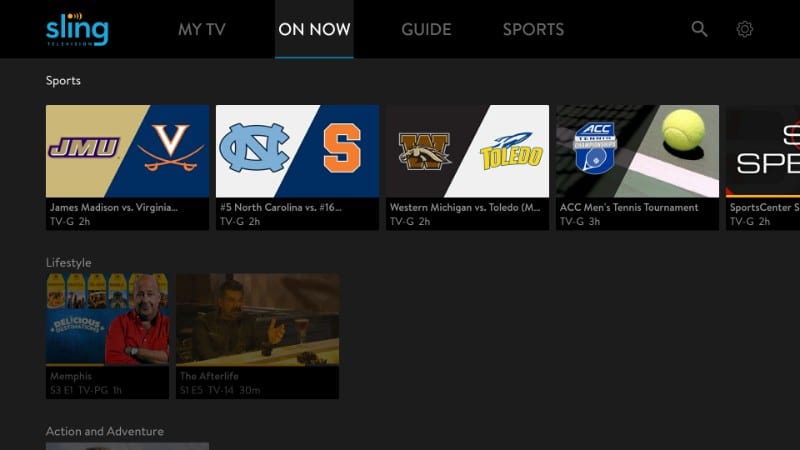Click the 'SportsCenter S' title text
This screenshot has height=450, width=800.
pos(764,208)
